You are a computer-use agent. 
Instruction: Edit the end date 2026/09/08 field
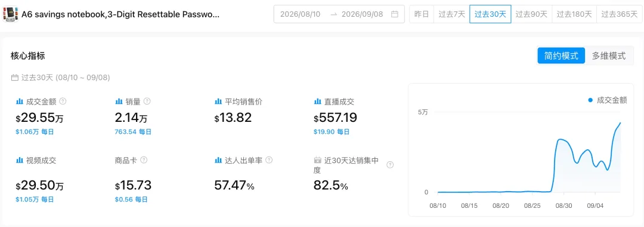tap(363, 14)
